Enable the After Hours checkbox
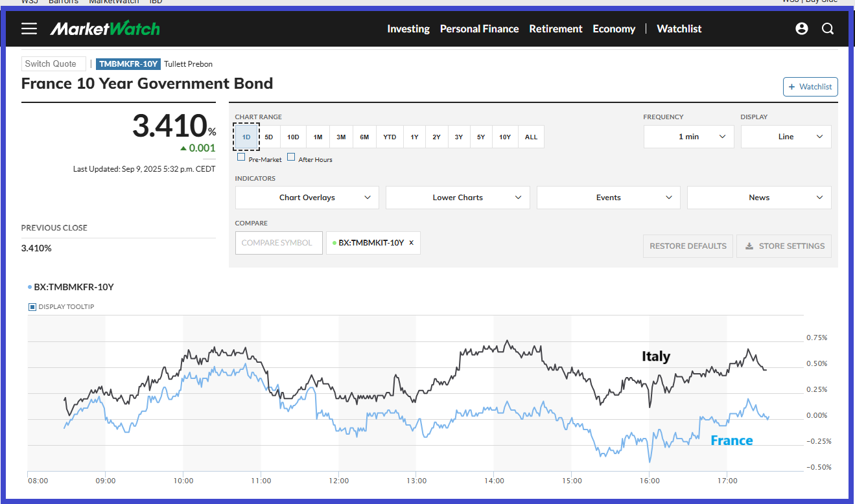855x504 pixels. tap(291, 157)
